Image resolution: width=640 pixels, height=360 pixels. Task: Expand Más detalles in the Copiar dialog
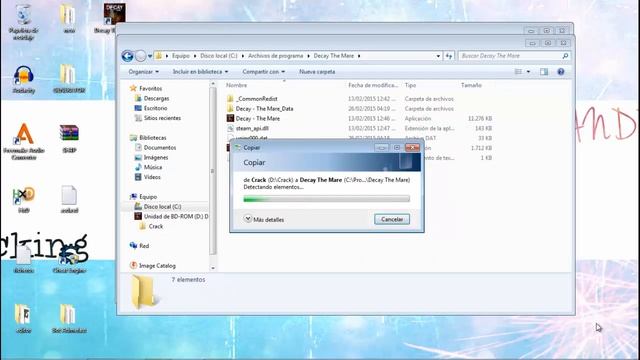pos(264,219)
